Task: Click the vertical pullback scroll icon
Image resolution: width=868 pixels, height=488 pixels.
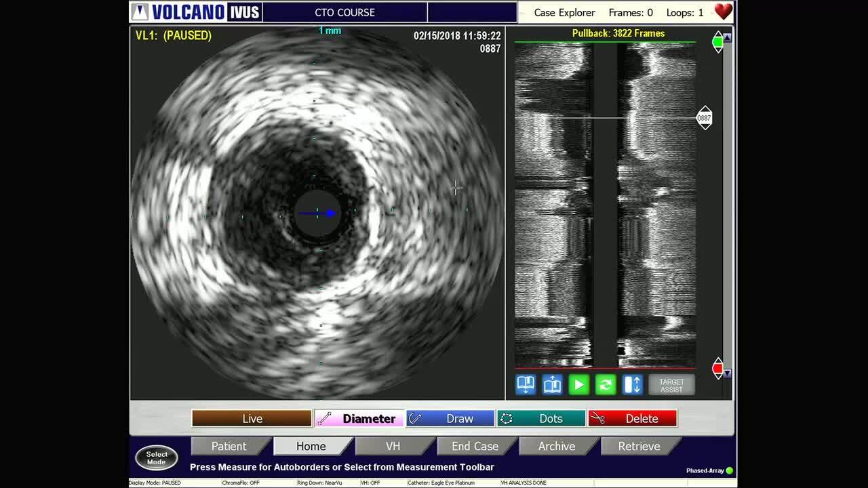Action: 633,384
